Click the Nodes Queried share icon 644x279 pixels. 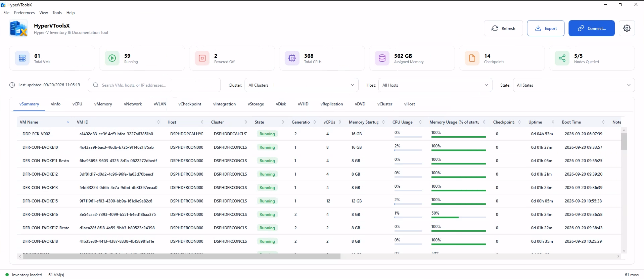point(562,58)
